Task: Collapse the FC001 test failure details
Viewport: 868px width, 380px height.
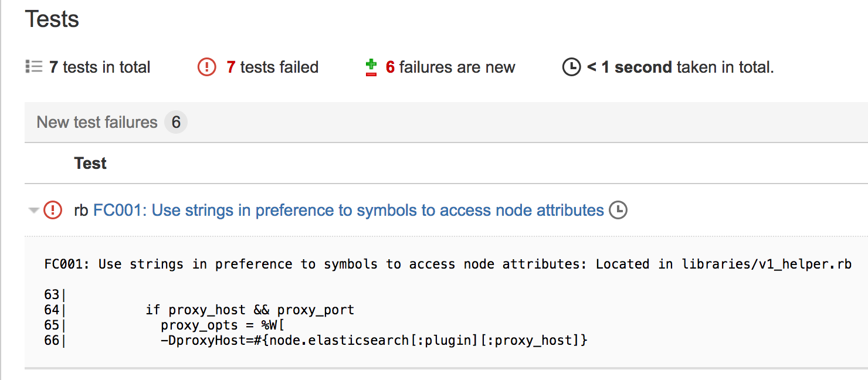Action: point(34,211)
